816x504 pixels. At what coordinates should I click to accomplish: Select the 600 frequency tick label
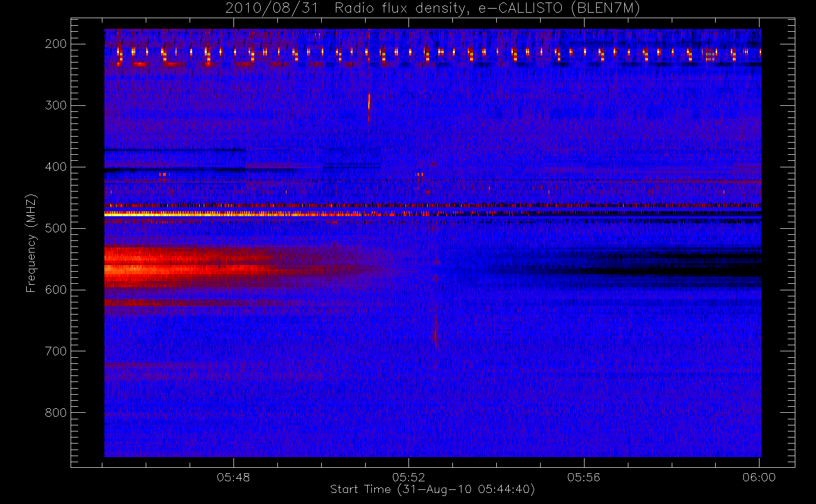pos(56,290)
